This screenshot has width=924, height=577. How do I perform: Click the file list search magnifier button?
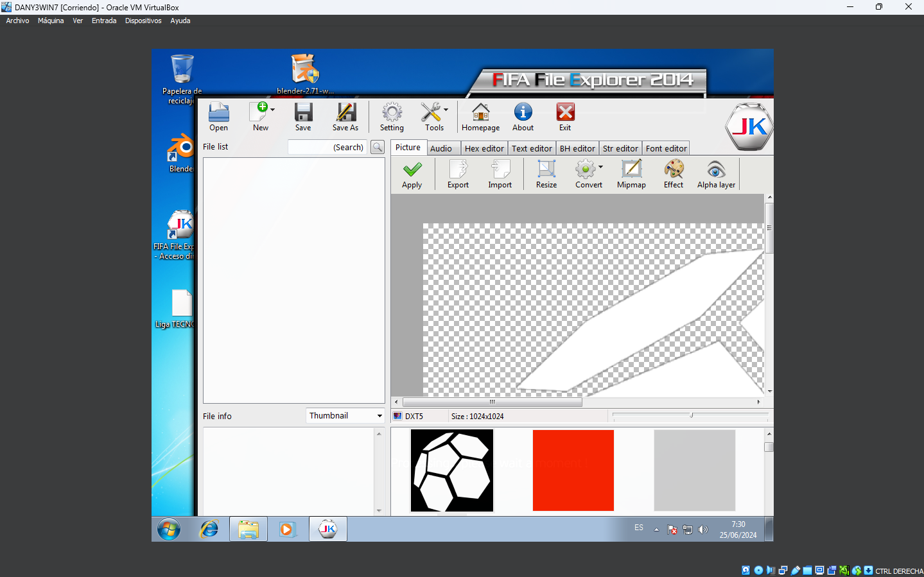click(x=378, y=147)
